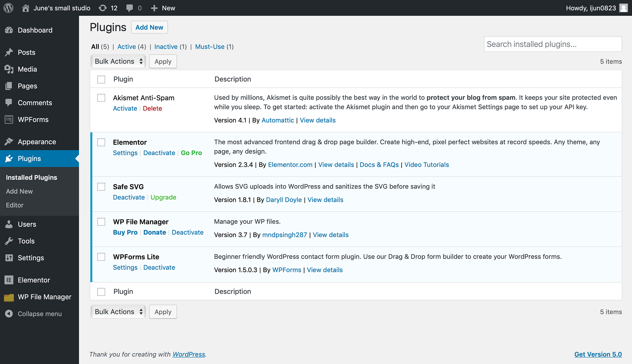
Task: Click the Settings sliders icon
Action: 9,258
